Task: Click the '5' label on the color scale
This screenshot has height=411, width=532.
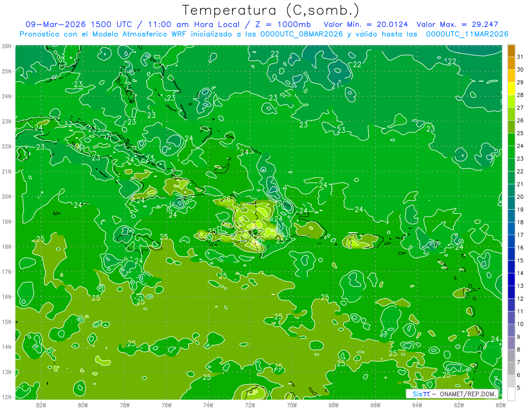Action: coord(519,388)
